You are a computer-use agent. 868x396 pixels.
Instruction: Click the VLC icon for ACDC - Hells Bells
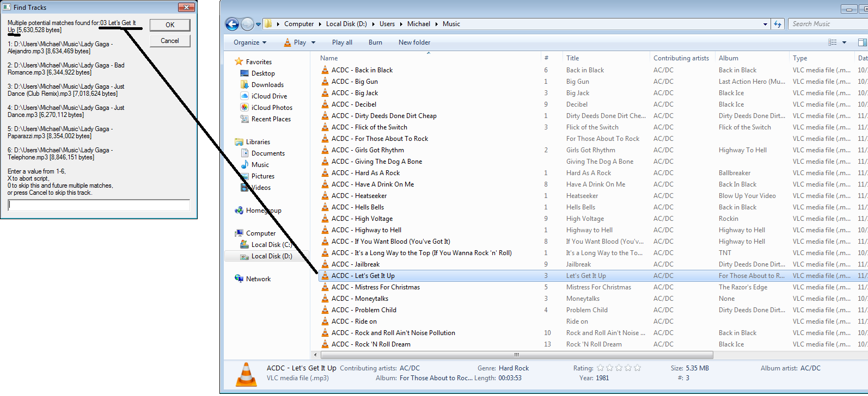point(325,207)
